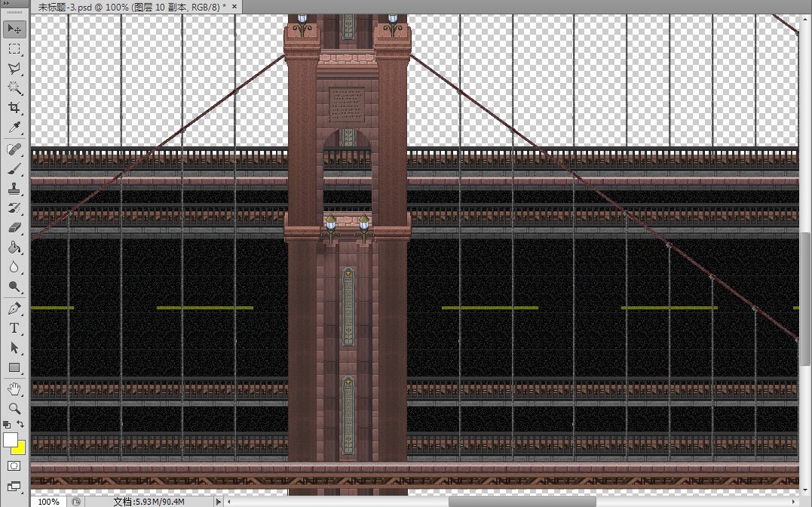Select the Pen tool
Screen dimensions: 812x507
(x=14, y=309)
